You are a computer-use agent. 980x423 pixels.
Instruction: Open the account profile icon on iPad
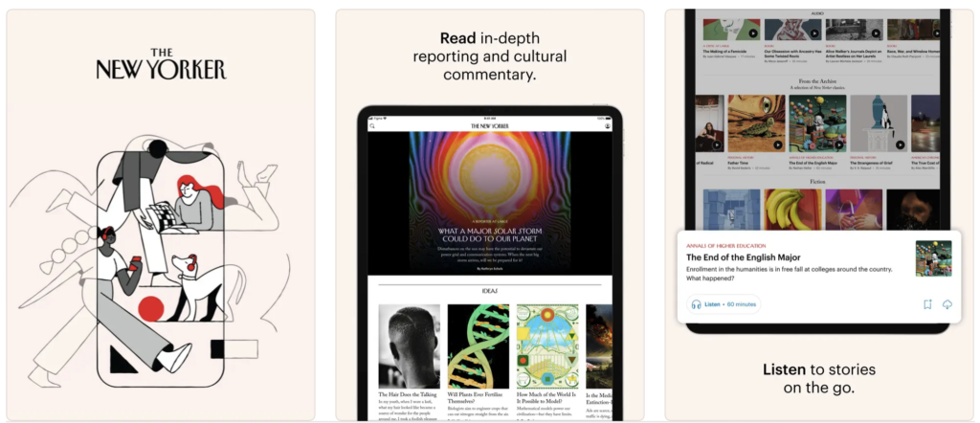pyautogui.click(x=608, y=126)
